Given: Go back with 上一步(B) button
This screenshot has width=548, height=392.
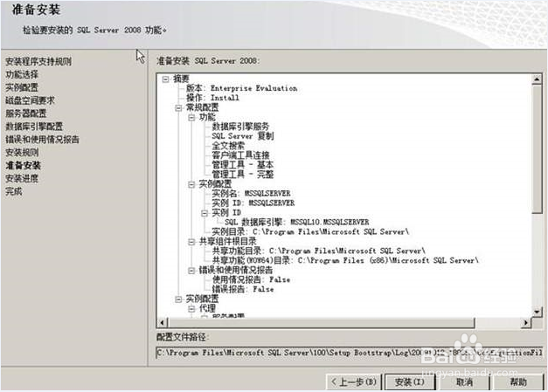Looking at the screenshot, I should coord(353,382).
